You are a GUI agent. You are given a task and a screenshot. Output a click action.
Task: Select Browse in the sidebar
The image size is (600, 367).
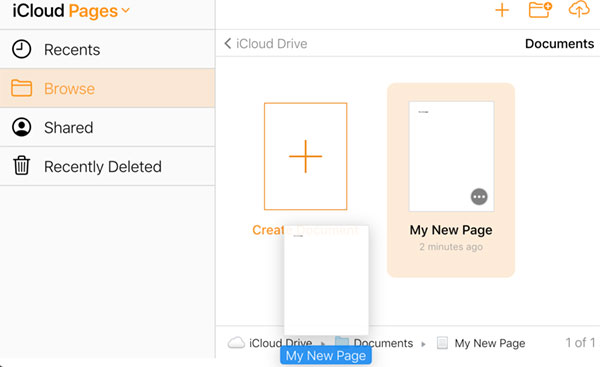(x=108, y=88)
